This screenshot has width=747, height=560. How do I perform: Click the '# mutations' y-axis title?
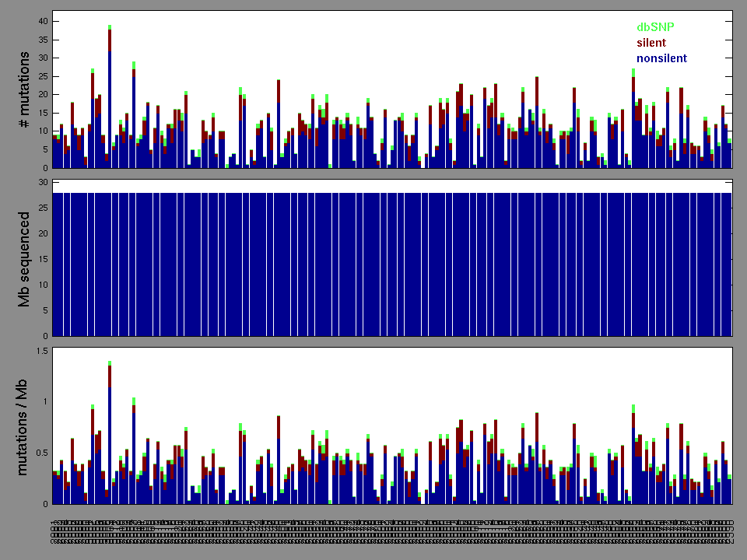click(x=24, y=90)
